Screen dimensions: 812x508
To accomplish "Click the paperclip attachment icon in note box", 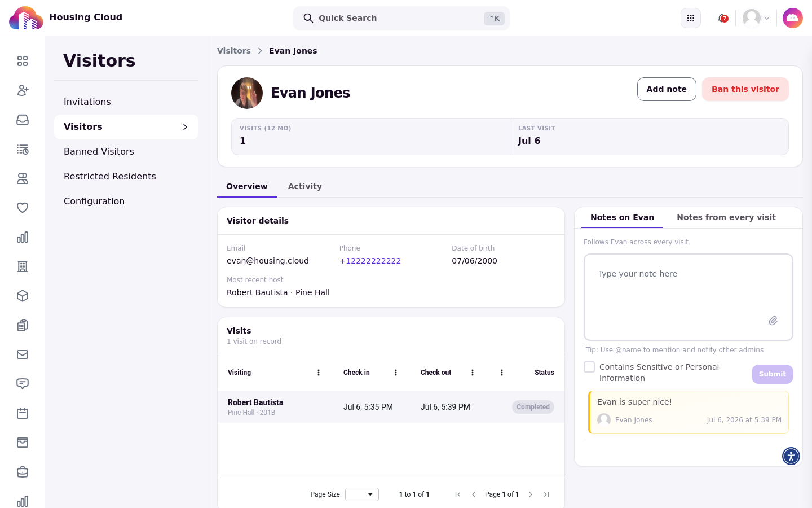I will pos(773,321).
